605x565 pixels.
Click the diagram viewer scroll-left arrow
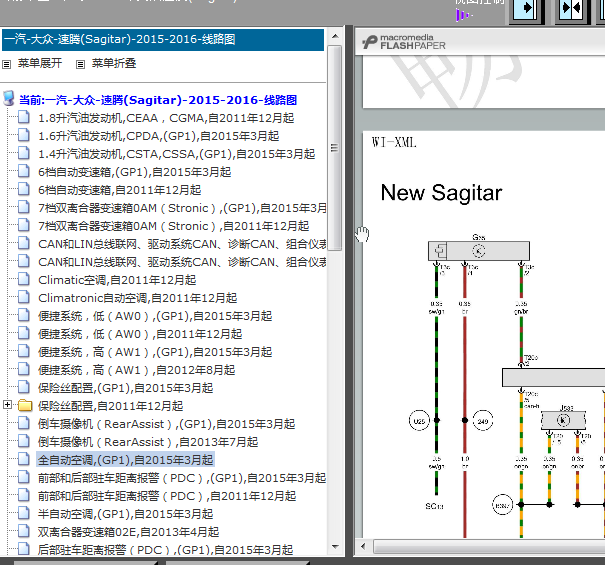(x=363, y=546)
